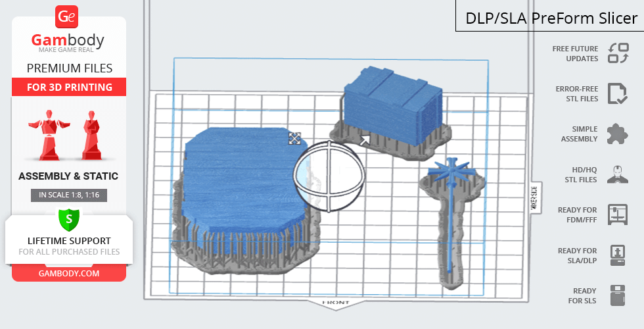The height and width of the screenshot is (329, 644).
Task: Click the round orientation sphere widget
Action: tap(329, 176)
